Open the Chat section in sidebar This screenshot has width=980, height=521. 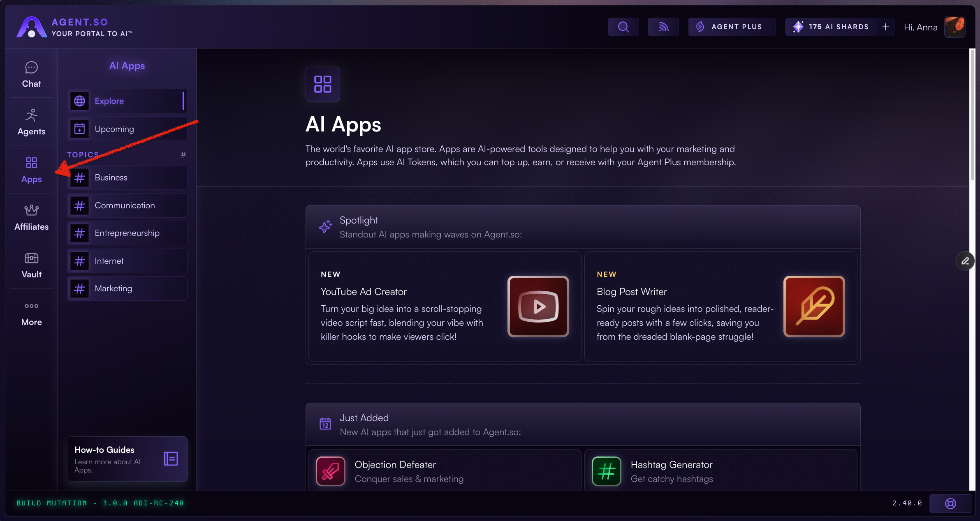pos(31,74)
